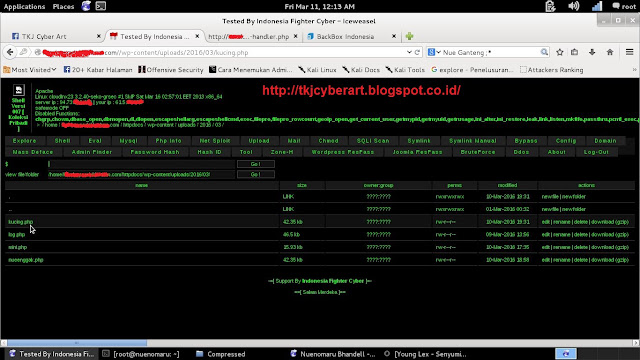Open the mini.php file link

click(18, 247)
